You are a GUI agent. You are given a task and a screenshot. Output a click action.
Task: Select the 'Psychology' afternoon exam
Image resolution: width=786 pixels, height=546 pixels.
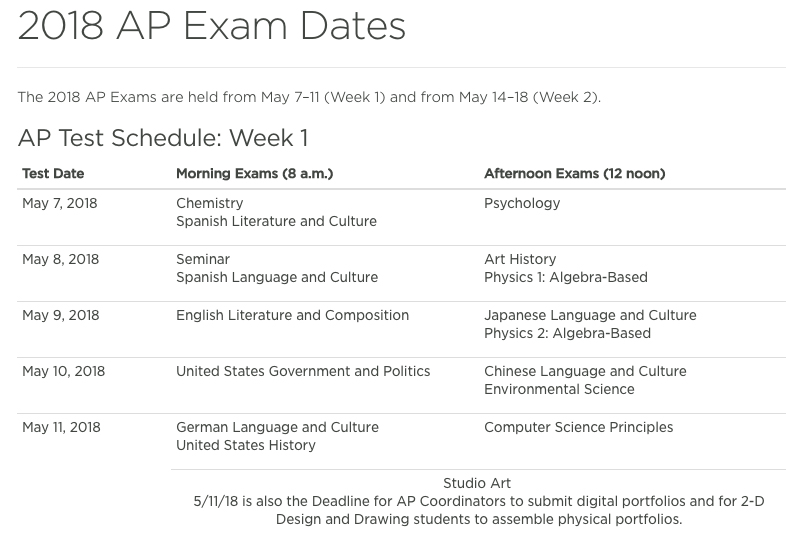click(x=522, y=203)
